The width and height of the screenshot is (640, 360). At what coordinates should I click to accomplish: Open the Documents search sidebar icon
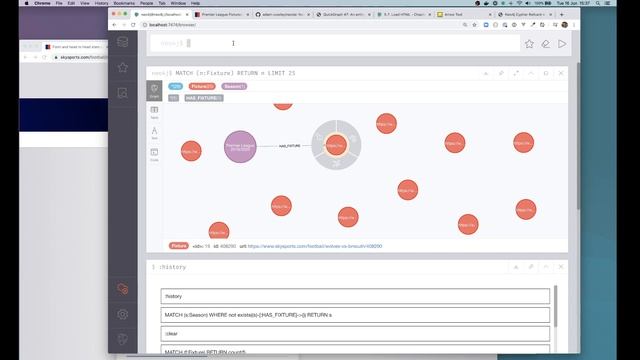[122, 93]
